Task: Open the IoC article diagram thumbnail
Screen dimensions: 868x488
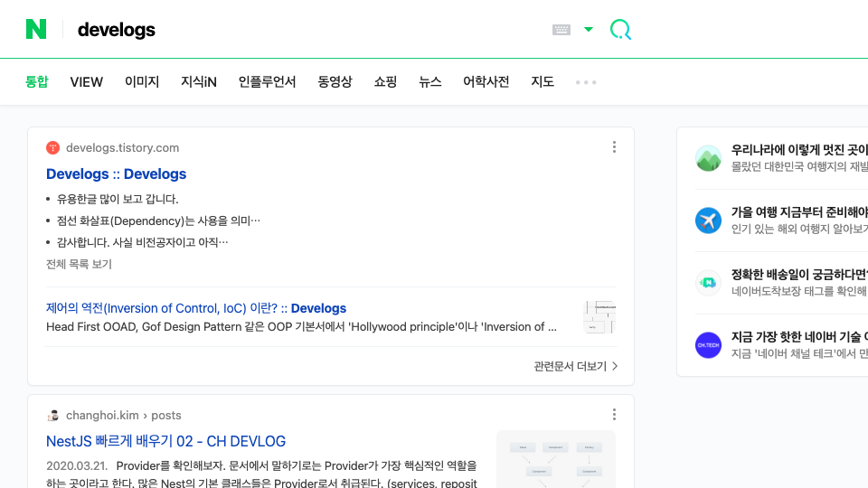Action: coord(599,317)
